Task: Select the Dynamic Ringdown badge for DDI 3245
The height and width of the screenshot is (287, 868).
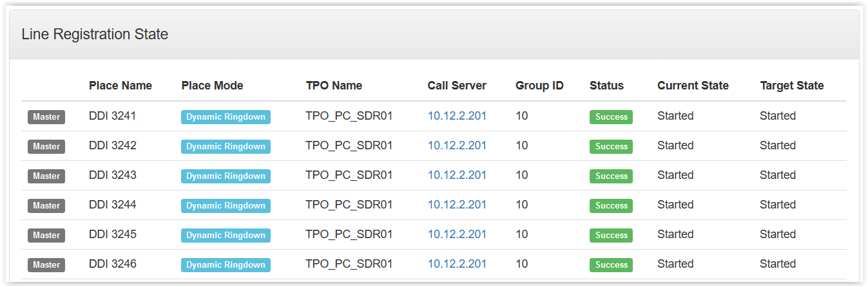Action: tap(226, 236)
